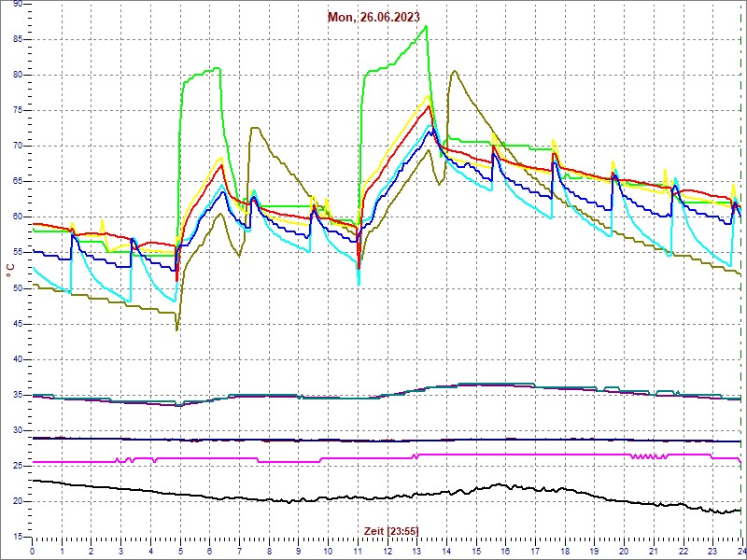Screen dimensions: 747x560
Task: Click the "°C" temperature axis label
Action: [x=10, y=271]
